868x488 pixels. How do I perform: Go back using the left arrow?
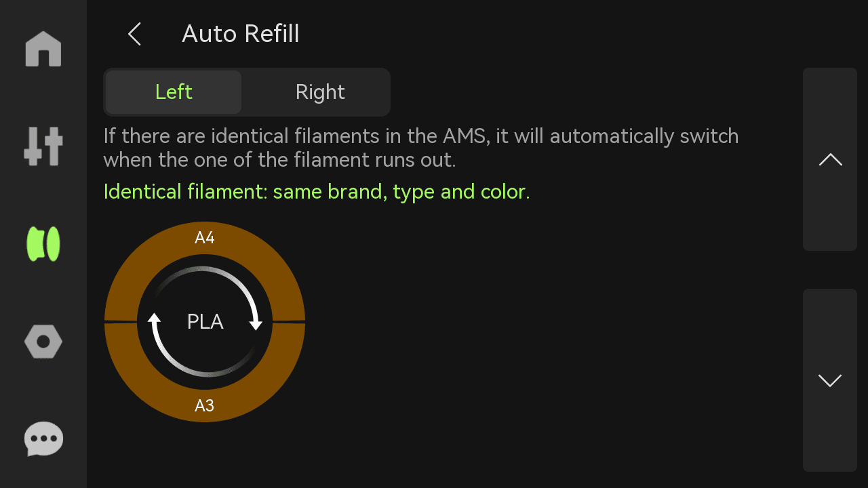click(x=134, y=34)
